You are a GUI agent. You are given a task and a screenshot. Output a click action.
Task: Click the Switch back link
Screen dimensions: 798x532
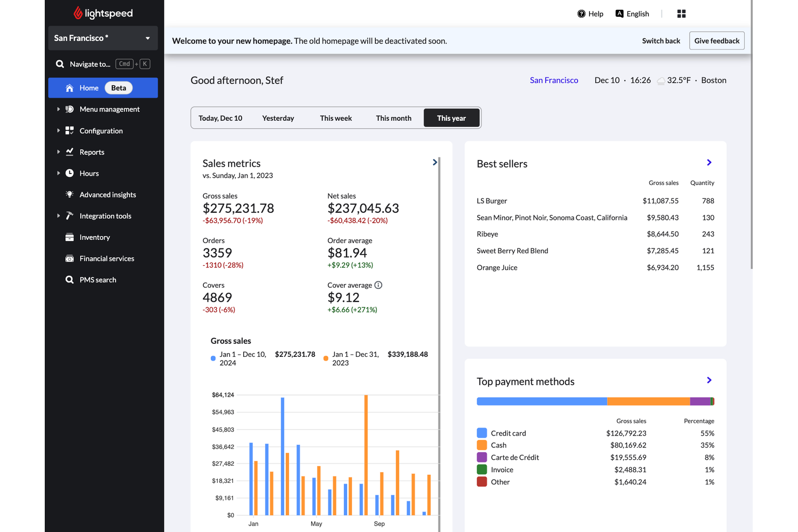click(x=661, y=40)
